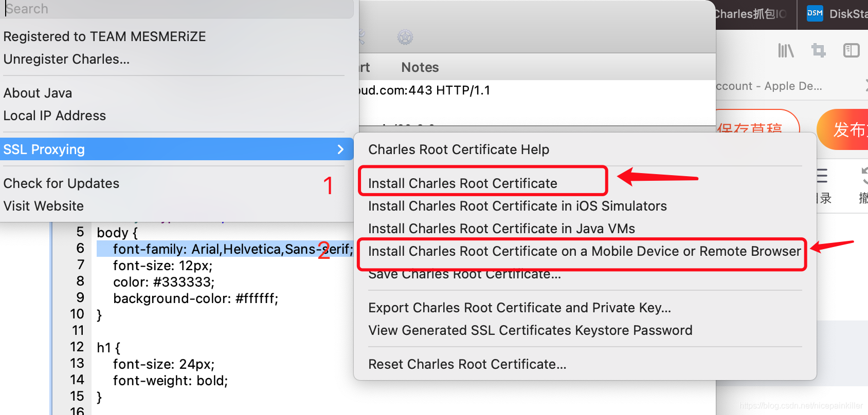Open browser library bookshelf icon
This screenshot has height=415, width=868.
point(786,50)
